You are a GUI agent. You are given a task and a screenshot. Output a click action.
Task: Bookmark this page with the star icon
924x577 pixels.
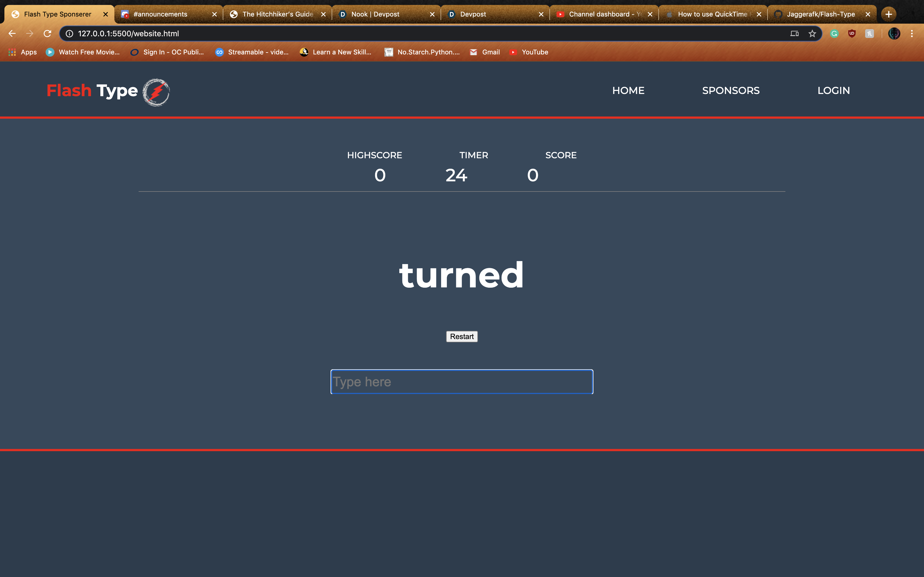coord(812,34)
